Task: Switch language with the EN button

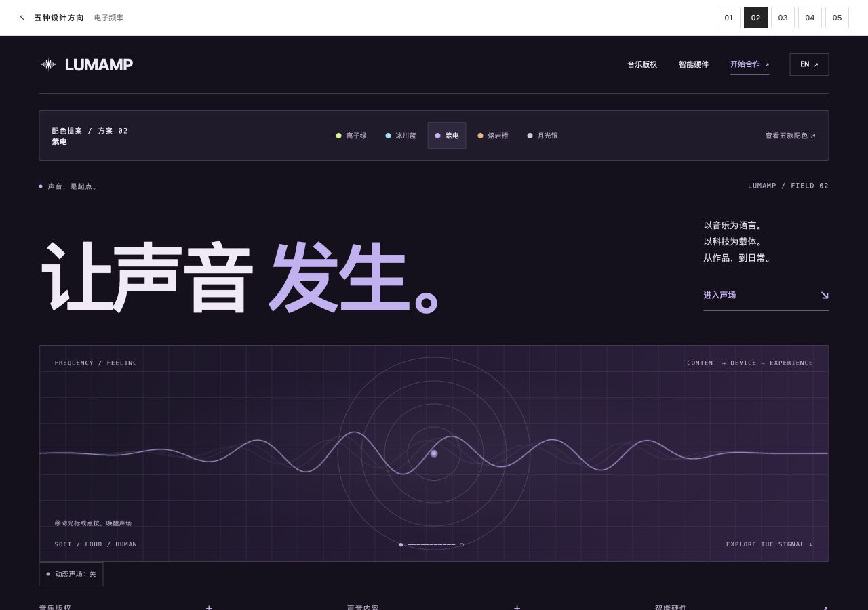Action: 809,64
